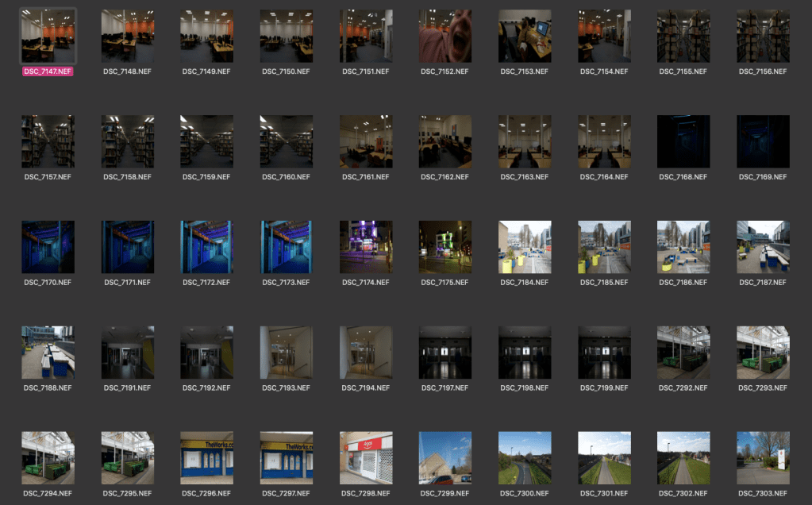Click the highlighted DSC_7147.NEF filename label

click(48, 71)
